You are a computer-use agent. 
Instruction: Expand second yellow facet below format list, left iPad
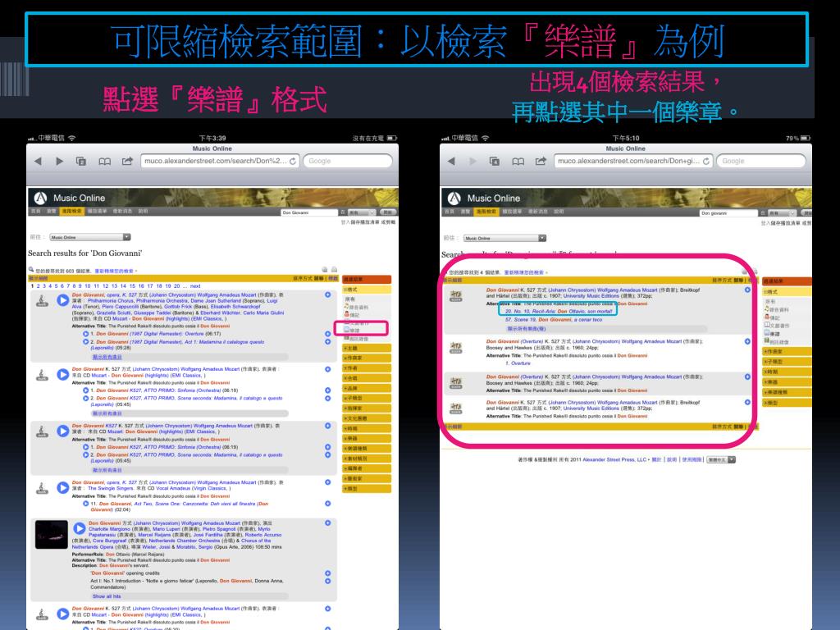367,358
